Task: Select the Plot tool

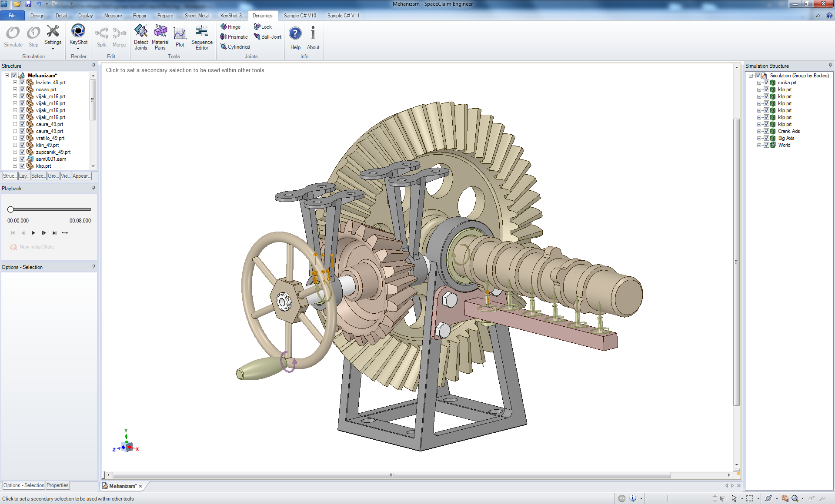Action: tap(180, 37)
